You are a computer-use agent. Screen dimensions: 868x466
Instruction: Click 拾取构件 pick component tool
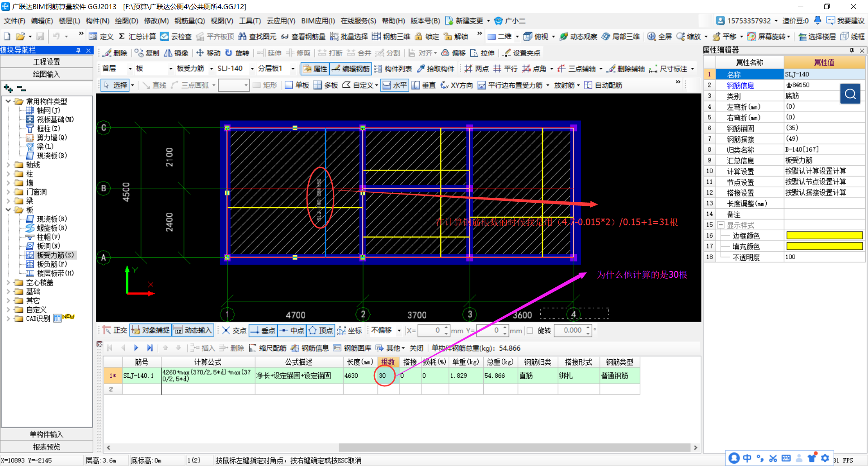(436, 69)
